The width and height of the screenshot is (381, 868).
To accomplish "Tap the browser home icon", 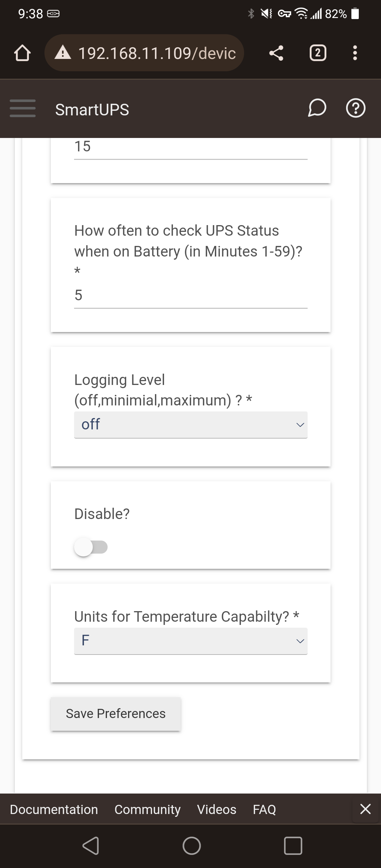I will 22,53.
